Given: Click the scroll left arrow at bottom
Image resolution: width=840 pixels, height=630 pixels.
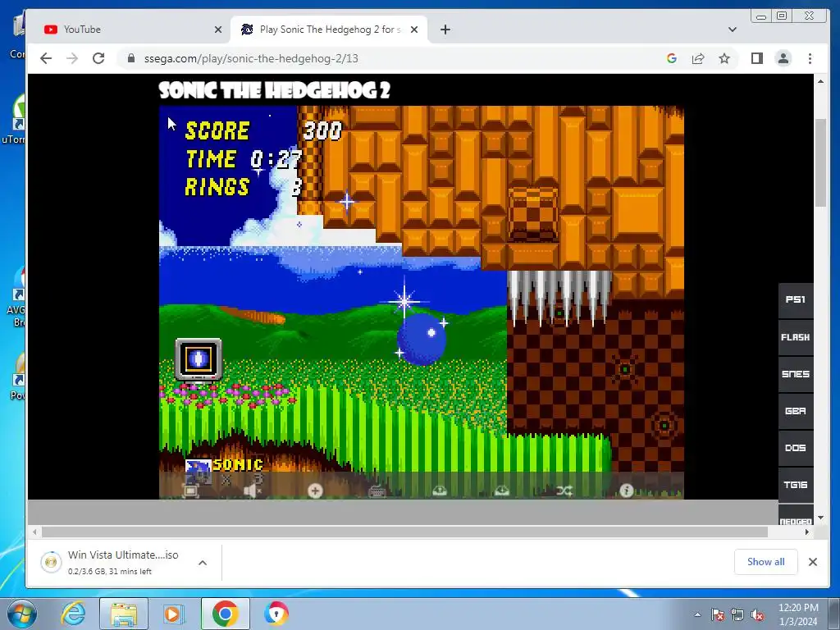Looking at the screenshot, I should pyautogui.click(x=34, y=532).
